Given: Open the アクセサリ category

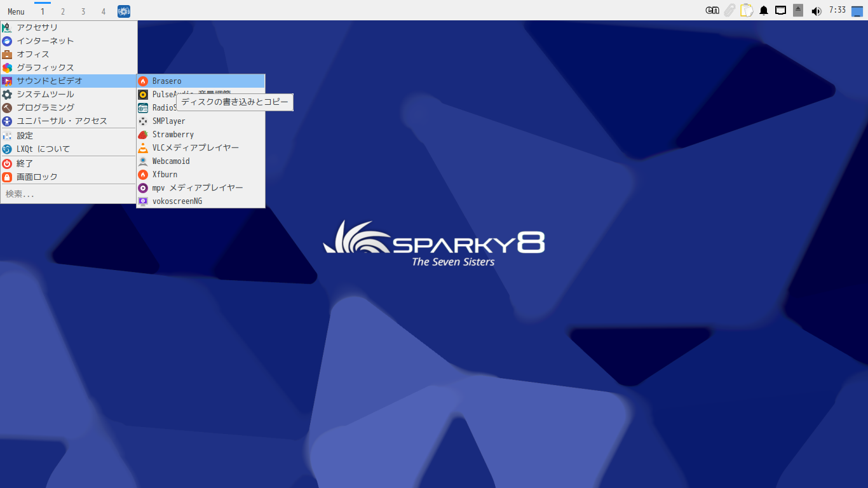Looking at the screenshot, I should pos(69,28).
